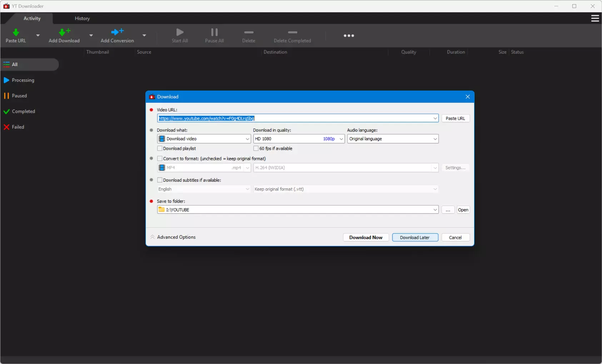Image resolution: width=602 pixels, height=364 pixels.
Task: Click the Download Now button
Action: point(366,237)
